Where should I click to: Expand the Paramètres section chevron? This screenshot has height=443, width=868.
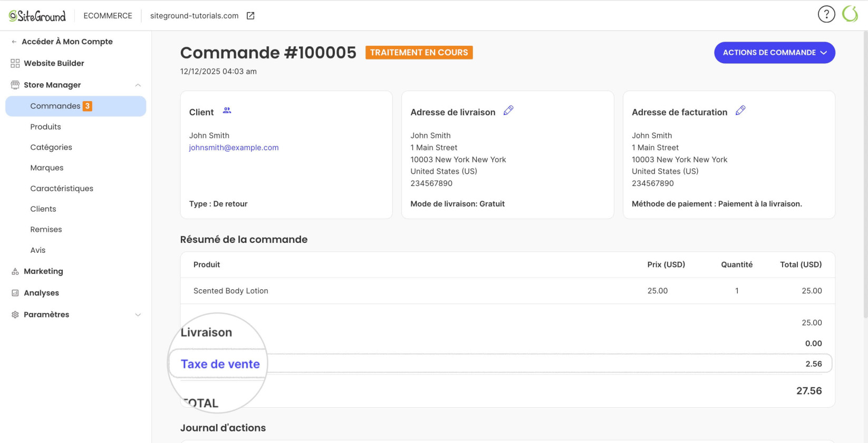pos(138,314)
